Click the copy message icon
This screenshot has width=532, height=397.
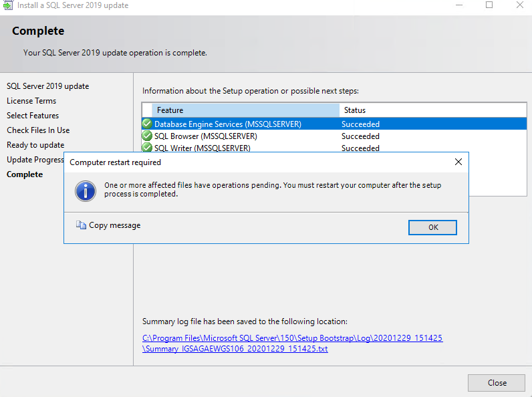pos(81,225)
